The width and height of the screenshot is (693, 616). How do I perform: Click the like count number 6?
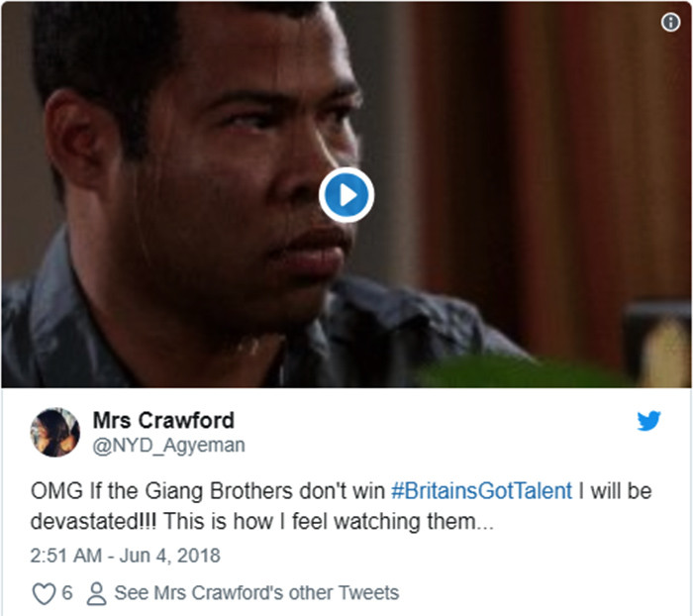point(67,592)
